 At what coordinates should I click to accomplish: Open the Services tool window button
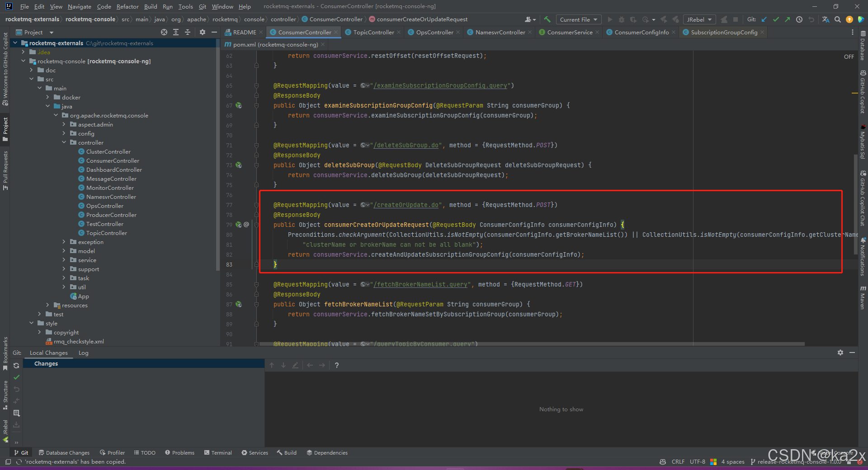coord(255,452)
